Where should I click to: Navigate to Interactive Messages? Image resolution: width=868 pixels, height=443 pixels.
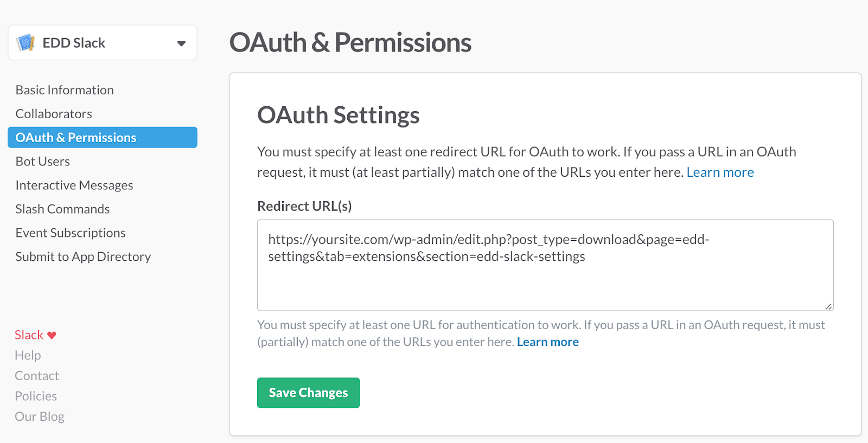[x=74, y=185]
